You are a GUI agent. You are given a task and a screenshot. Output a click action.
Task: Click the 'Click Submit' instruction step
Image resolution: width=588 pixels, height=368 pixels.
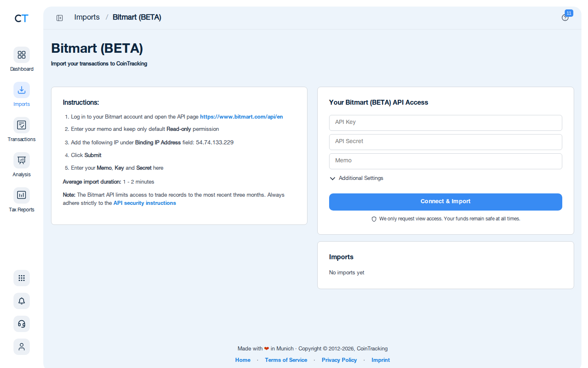(86, 155)
